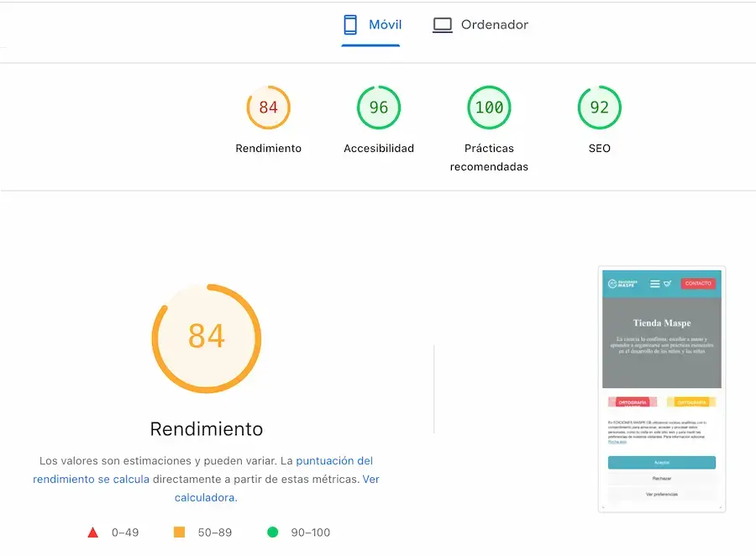This screenshot has width=756, height=556.
Task: Open the Rendimiento score gauge 84 at top
Action: [x=269, y=107]
